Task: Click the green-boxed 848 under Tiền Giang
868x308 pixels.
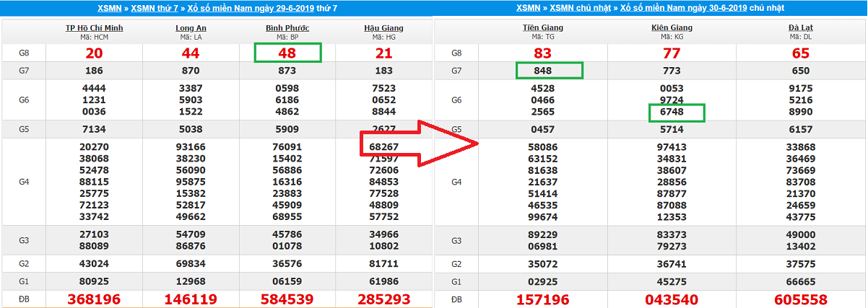Action: pos(549,71)
